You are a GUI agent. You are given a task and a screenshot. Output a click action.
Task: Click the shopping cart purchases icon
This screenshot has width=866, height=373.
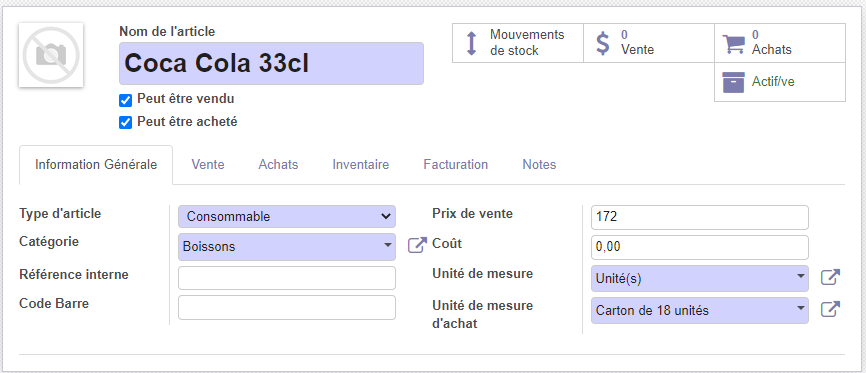[733, 44]
